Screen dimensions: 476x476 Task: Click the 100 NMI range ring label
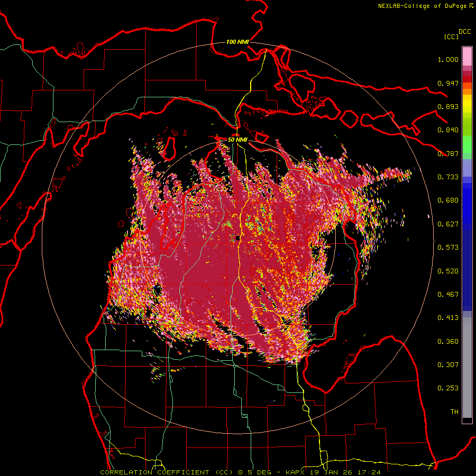(x=237, y=42)
